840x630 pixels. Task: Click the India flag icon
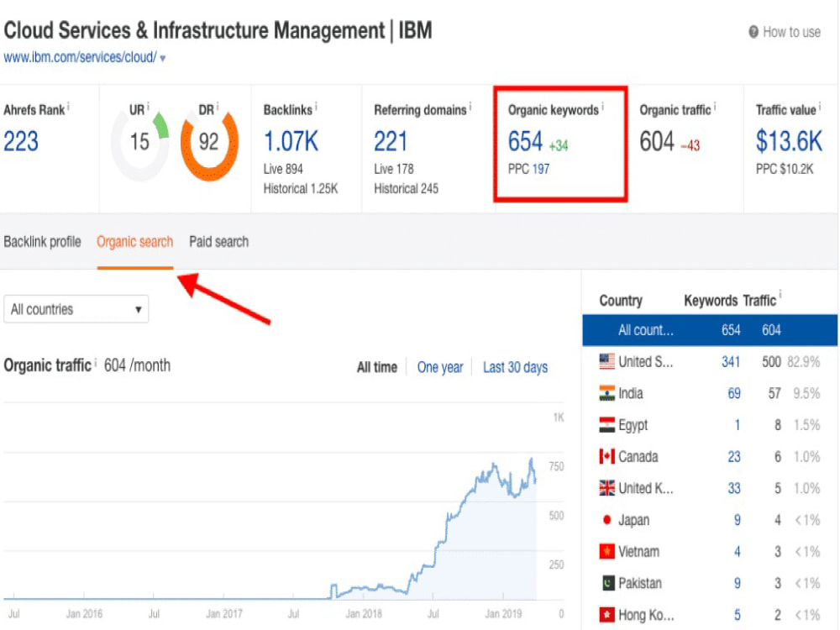tap(607, 393)
